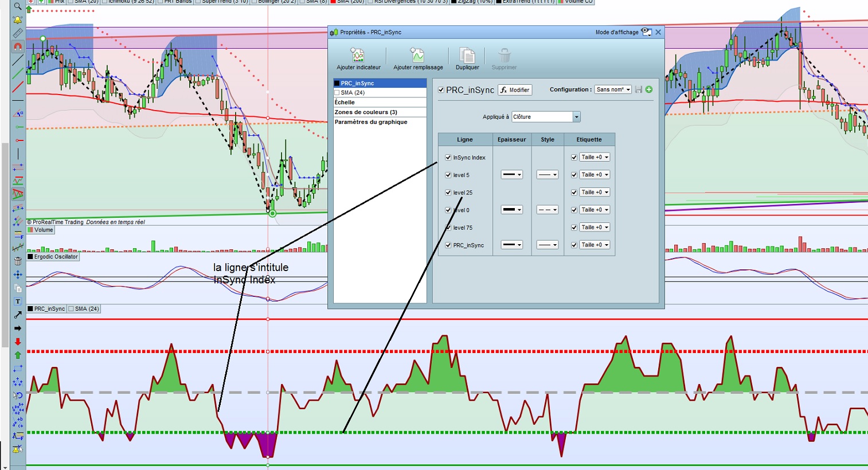The image size is (868, 470).
Task: Open Zones de couleurs (3) section
Action: point(380,112)
